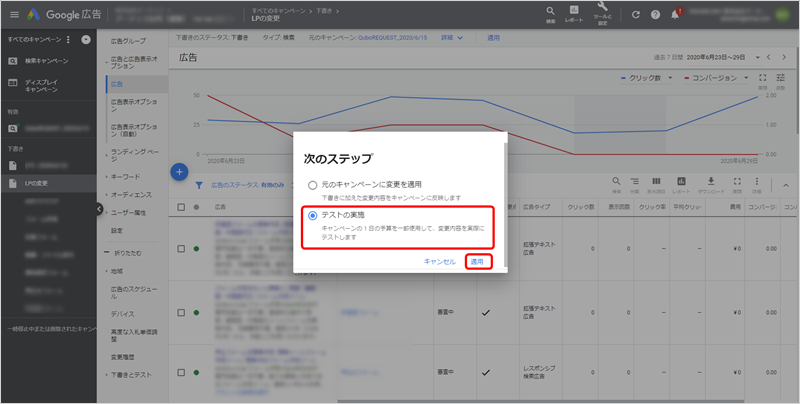Expand キーワード section
Viewport: 800px width, 404px height.
(x=122, y=176)
